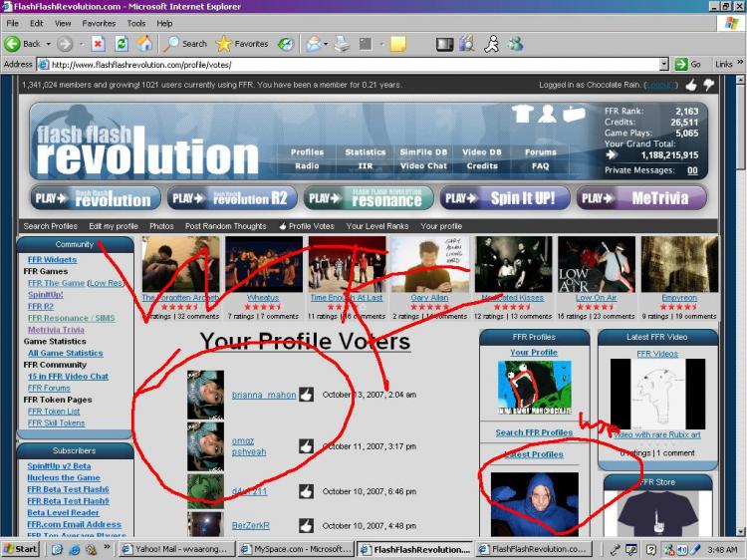Open the address bar dropdown arrow

click(x=664, y=64)
